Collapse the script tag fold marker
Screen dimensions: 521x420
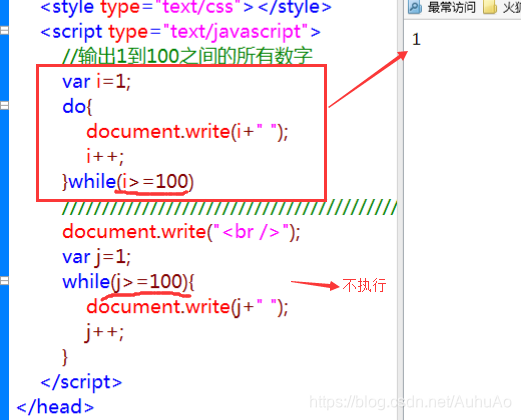(4, 31)
